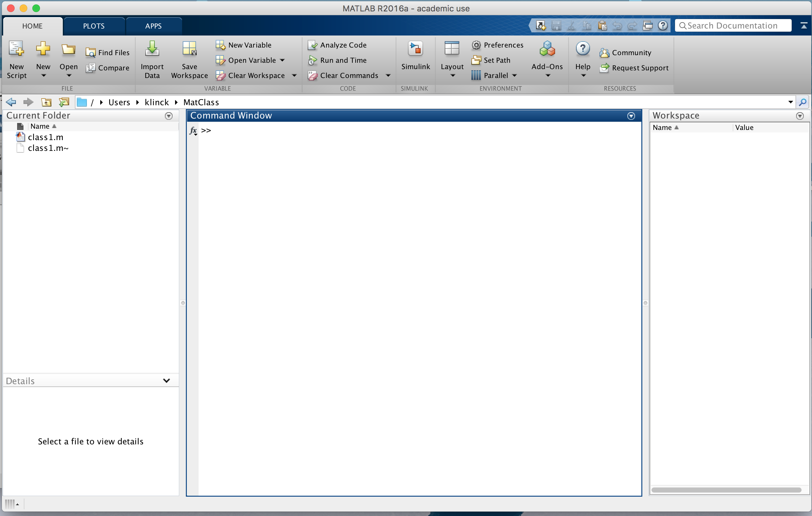Expand the address bar history dropdown
Screen dimensions: 812x516
coord(790,102)
